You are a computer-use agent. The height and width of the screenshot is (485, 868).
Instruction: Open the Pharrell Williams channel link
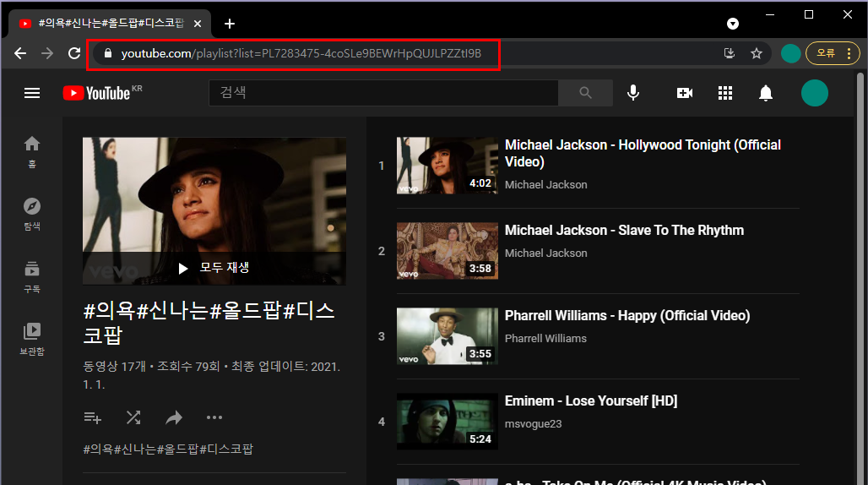coord(545,338)
